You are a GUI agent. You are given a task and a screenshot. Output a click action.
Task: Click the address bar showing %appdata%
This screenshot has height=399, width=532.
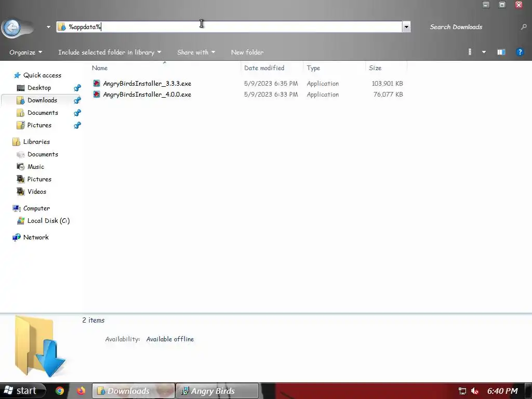229,27
